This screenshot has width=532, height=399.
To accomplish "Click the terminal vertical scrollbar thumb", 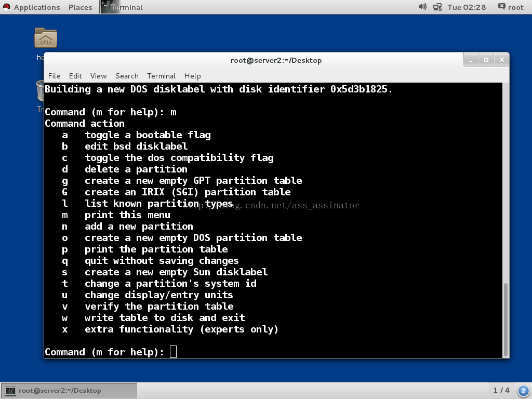I will click(x=506, y=318).
